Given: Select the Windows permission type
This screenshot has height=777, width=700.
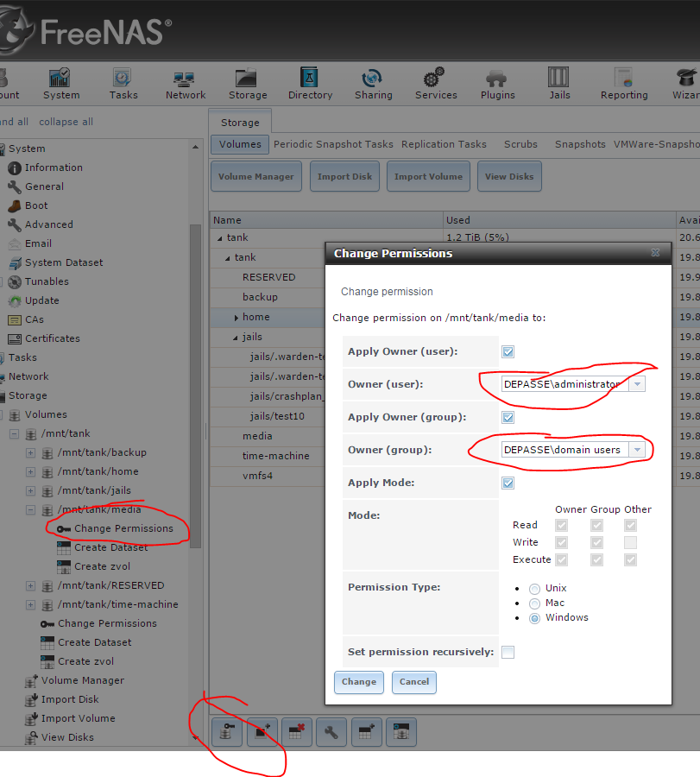Looking at the screenshot, I should [534, 618].
